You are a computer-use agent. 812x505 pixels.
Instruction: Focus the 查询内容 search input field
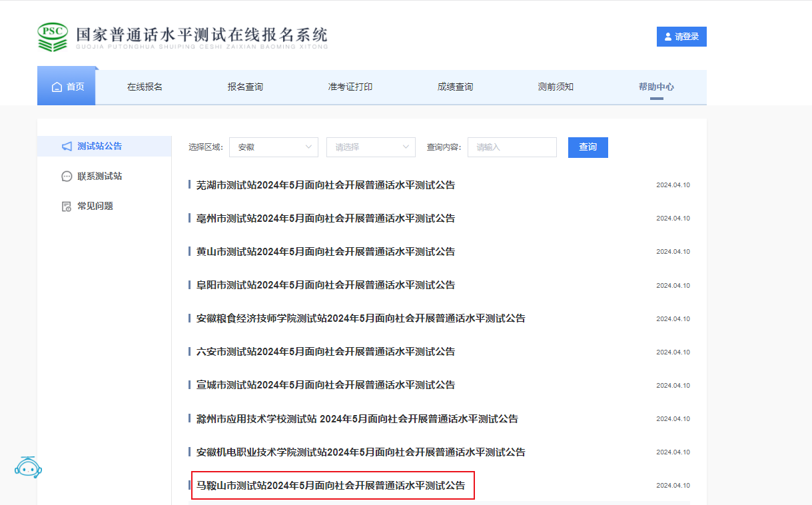[512, 147]
